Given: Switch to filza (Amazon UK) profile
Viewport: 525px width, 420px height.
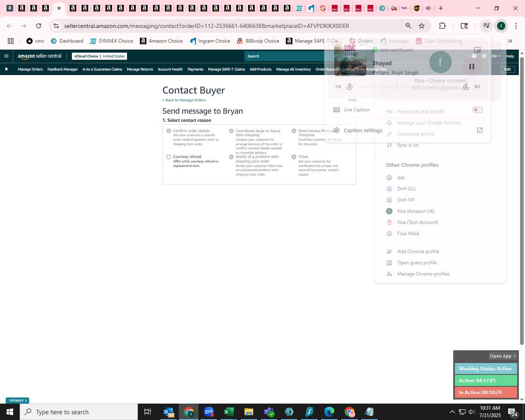Looking at the screenshot, I should click(440, 211).
